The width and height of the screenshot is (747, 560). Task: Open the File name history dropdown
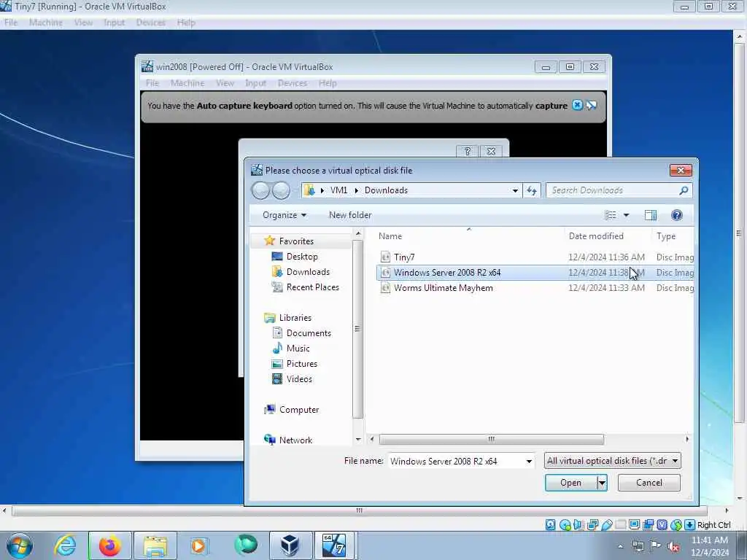tap(529, 462)
